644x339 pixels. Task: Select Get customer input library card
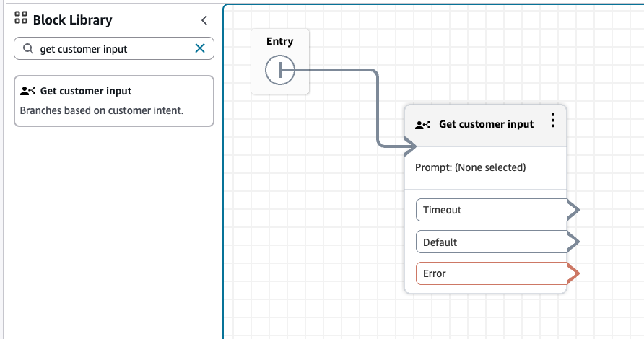coord(114,101)
